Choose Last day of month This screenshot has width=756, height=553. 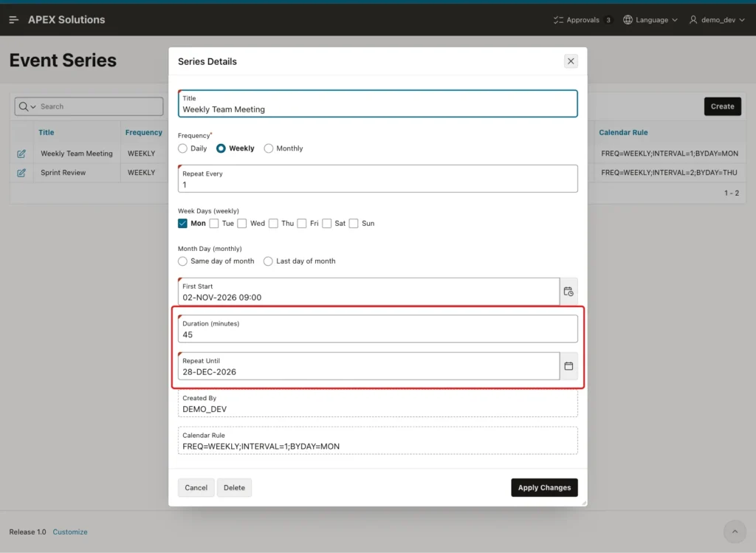tap(268, 261)
